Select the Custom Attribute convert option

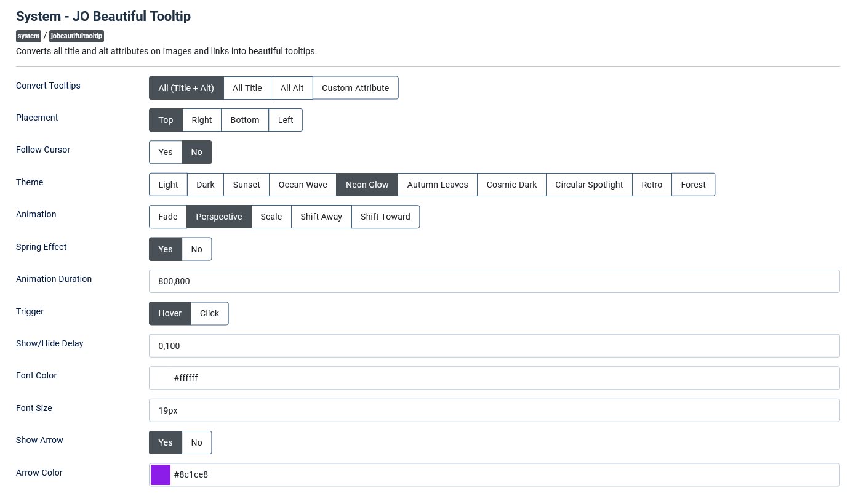pyautogui.click(x=355, y=88)
